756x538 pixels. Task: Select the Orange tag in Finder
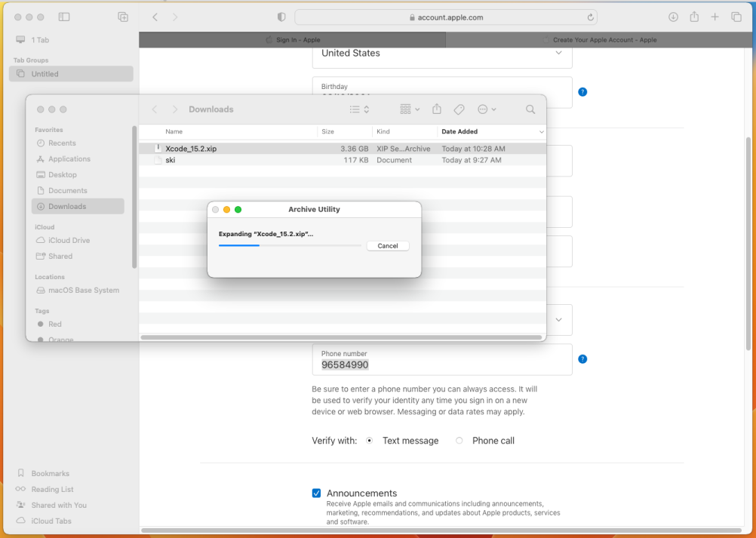(78, 338)
